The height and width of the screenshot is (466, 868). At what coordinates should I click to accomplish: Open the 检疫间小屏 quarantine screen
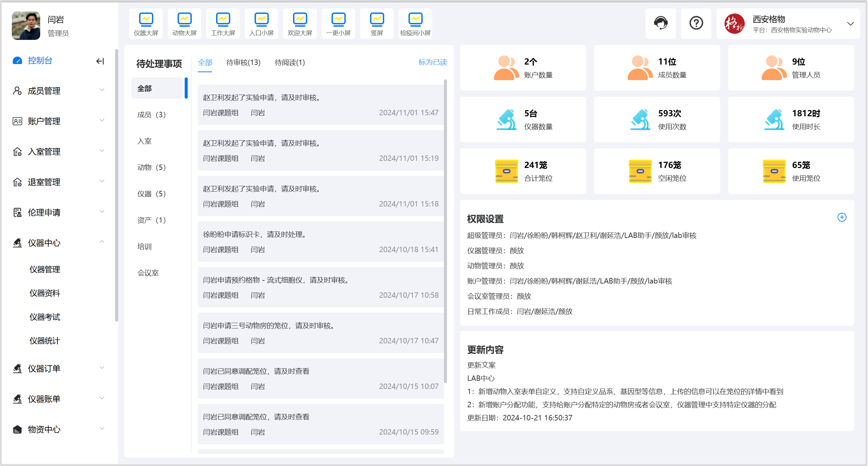[415, 24]
